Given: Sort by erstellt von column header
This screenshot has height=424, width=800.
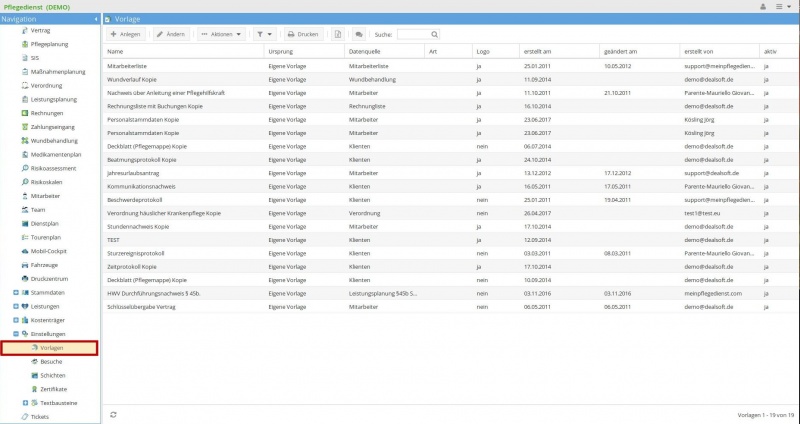Looking at the screenshot, I should 720,52.
